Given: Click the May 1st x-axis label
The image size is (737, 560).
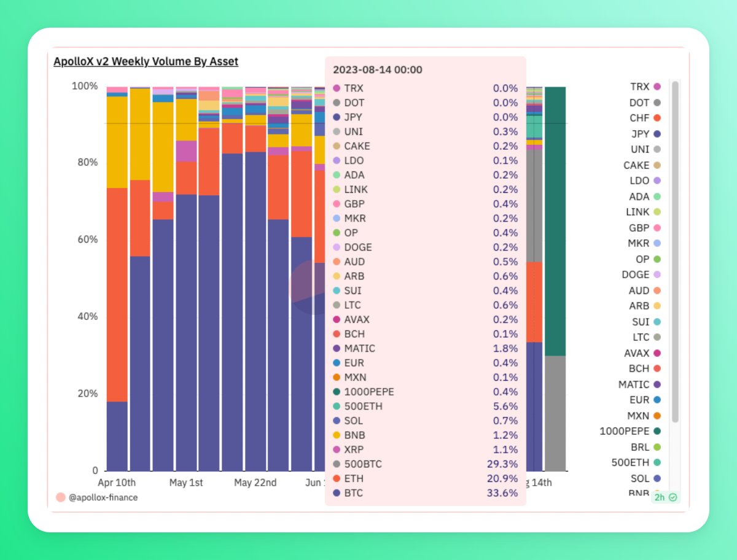Looking at the screenshot, I should 186,483.
